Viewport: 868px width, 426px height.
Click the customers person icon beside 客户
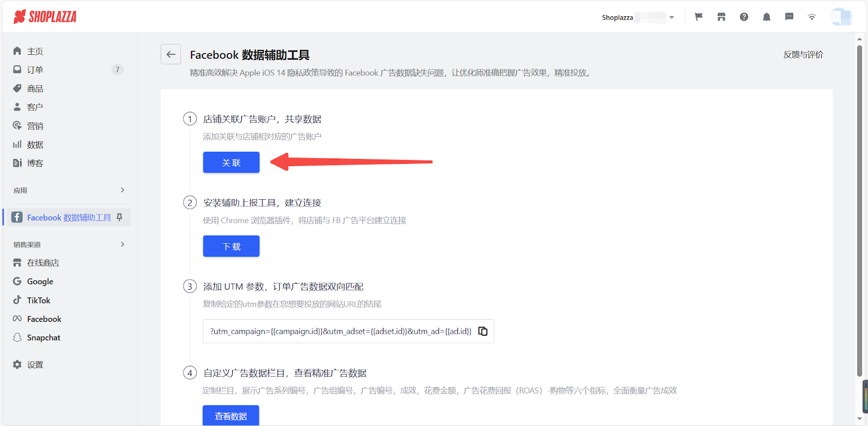tap(17, 107)
